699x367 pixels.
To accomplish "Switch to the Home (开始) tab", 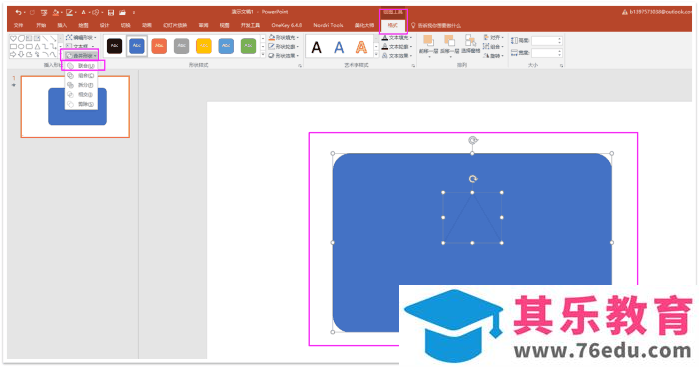I will [x=41, y=25].
